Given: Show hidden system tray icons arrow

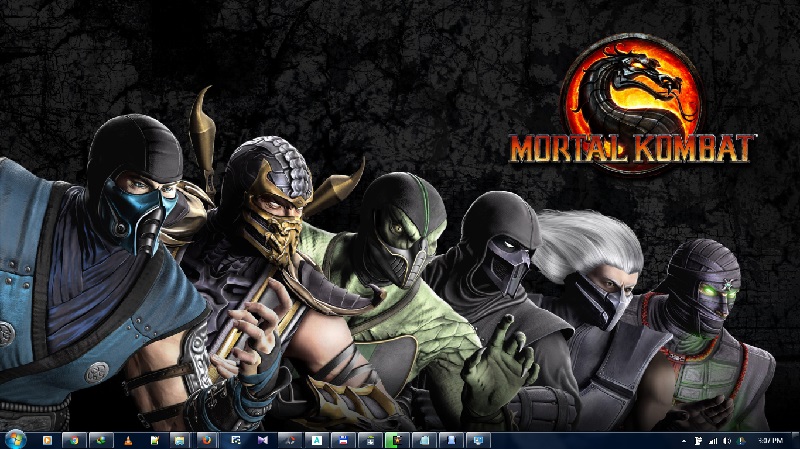Looking at the screenshot, I should click(x=684, y=441).
